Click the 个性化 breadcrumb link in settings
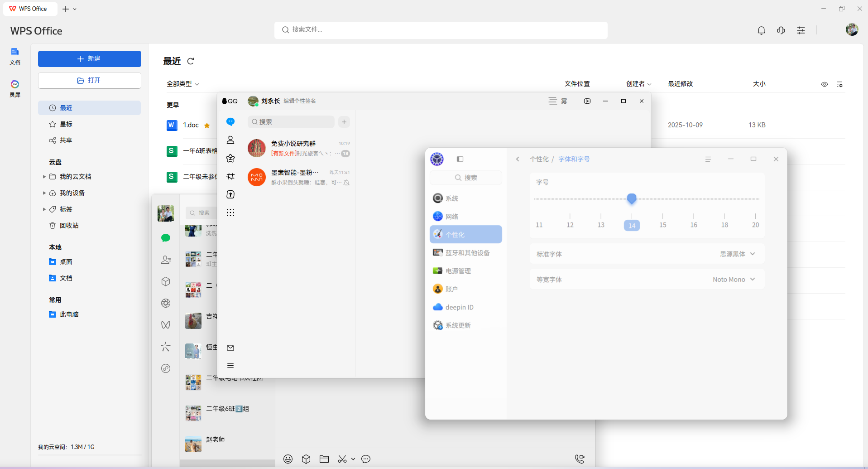 point(539,159)
